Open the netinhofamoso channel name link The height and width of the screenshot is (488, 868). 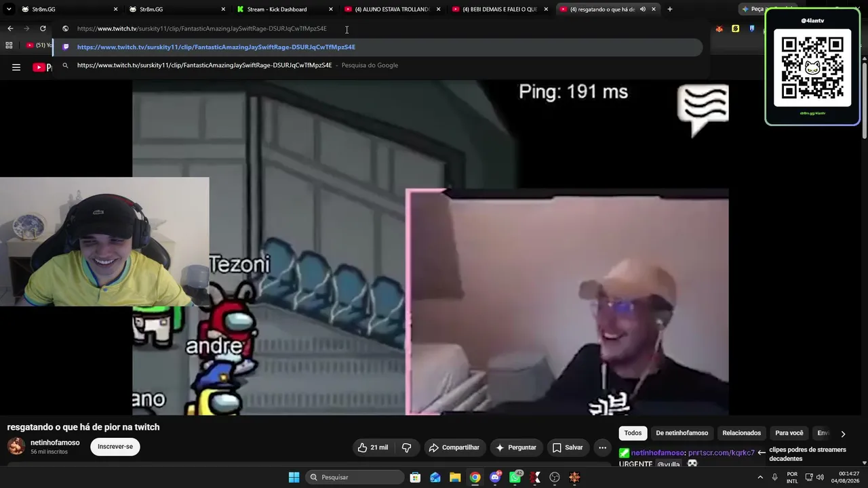[55, 443]
